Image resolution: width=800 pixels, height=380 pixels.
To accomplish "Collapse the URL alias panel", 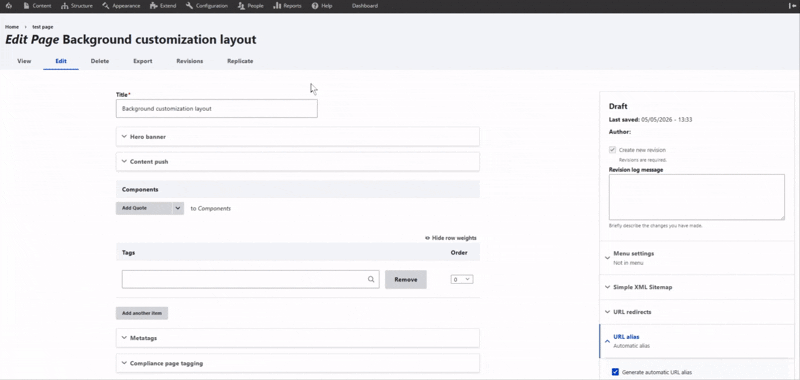I will click(x=697, y=341).
